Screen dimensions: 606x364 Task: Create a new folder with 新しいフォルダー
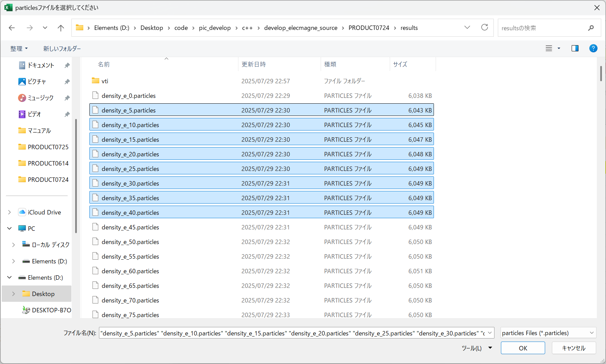tap(62, 49)
